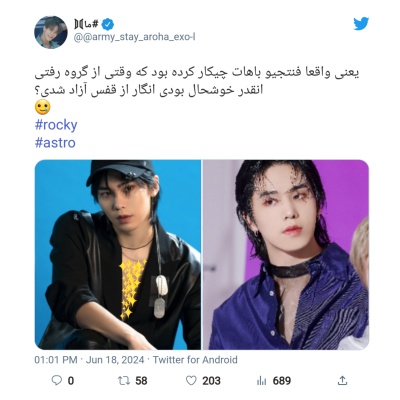Share tweet using upload arrow icon

pos(342,380)
